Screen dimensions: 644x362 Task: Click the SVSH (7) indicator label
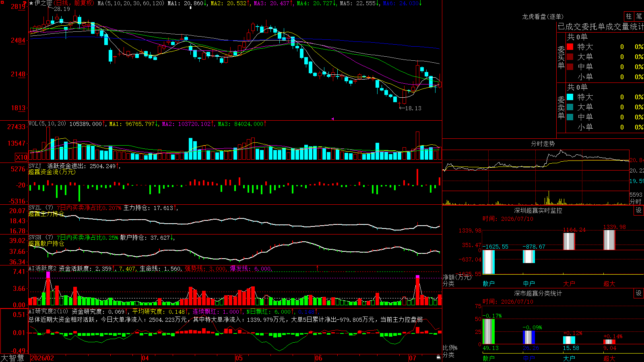click(41, 238)
